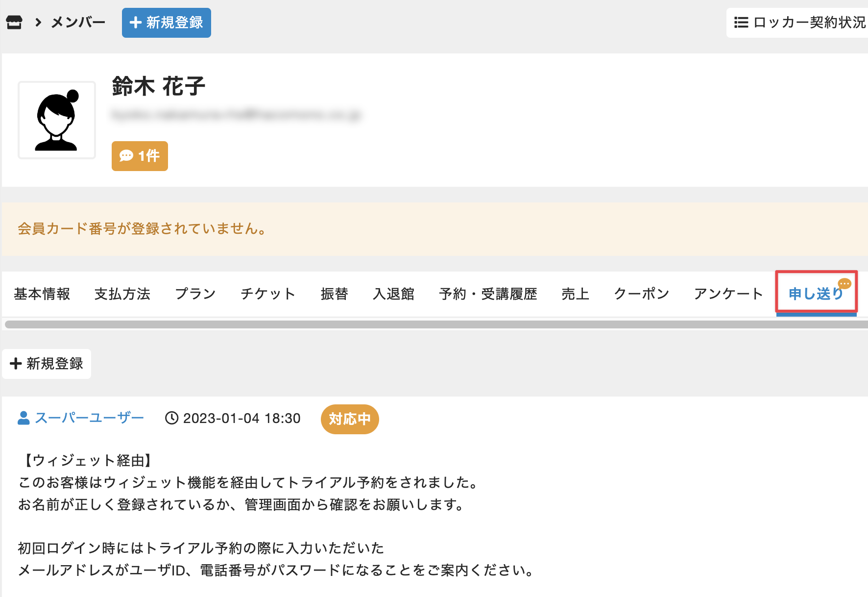Open the メンバー breadcrumb link
This screenshot has height=597, width=868.
78,23
